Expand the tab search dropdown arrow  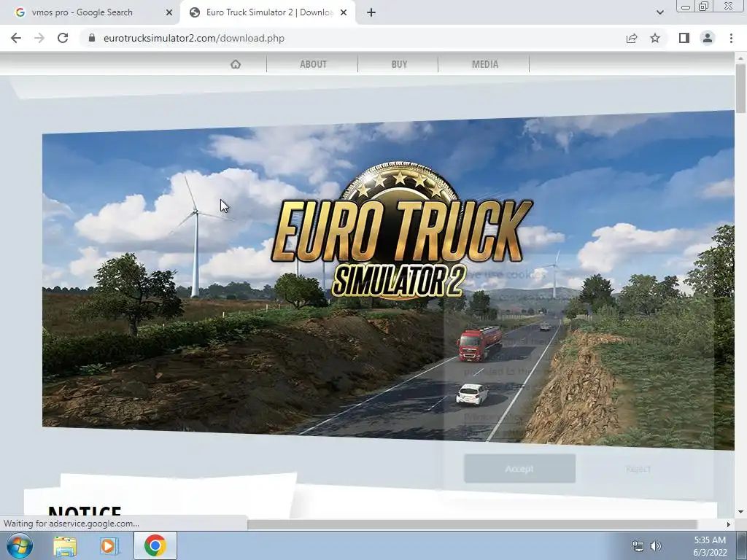[659, 12]
